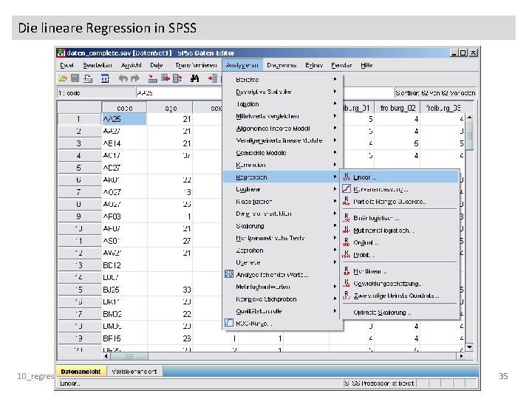Click the Go to variable icon
532x399 pixels.
click(x=166, y=78)
